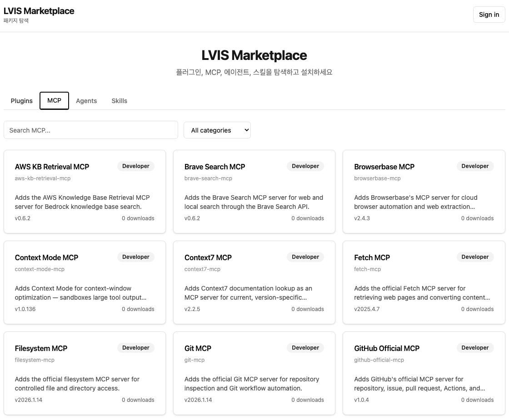The image size is (509, 420).
Task: Click 0 downloads on AWS KB Retrieval card
Action: 138,218
